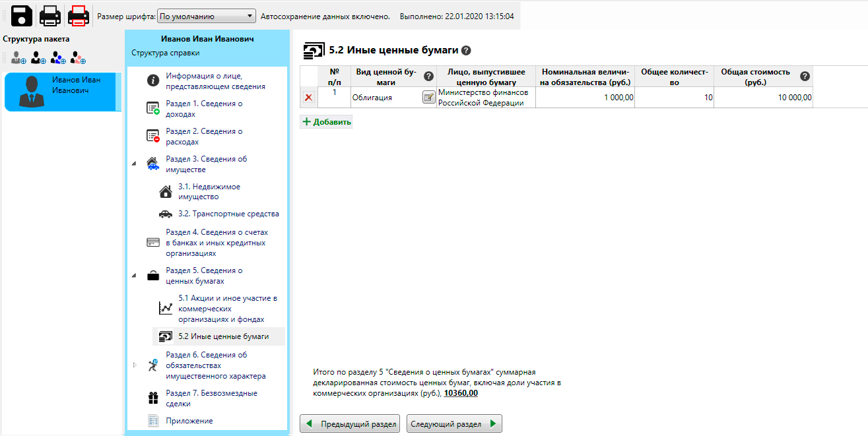This screenshot has width=868, height=436.
Task: Save the package with the floppy disk icon
Action: (22, 15)
